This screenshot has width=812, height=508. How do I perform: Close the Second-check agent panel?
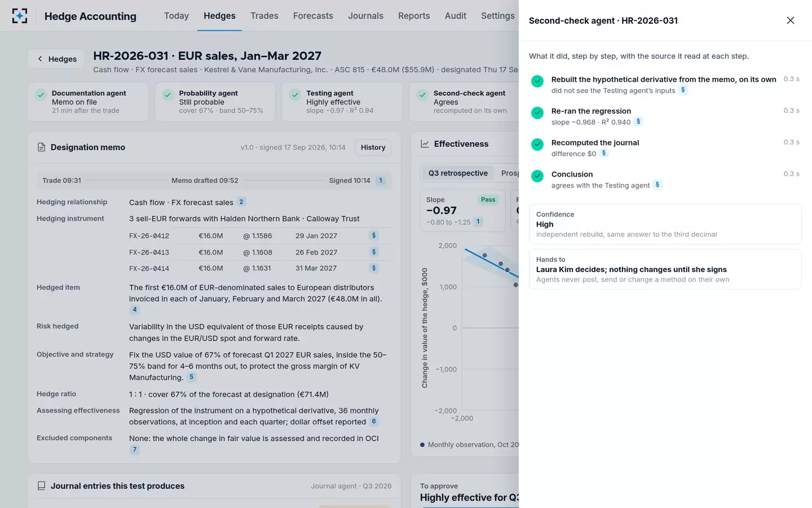790,20
